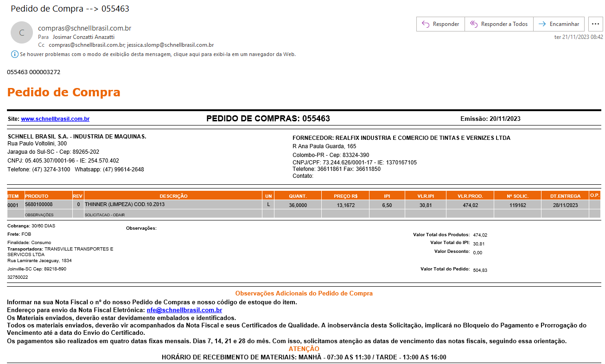Image resolution: width=605 pixels, height=364 pixels.
Task: Click request number 119162 in Nº SOLIC. column
Action: click(517, 205)
